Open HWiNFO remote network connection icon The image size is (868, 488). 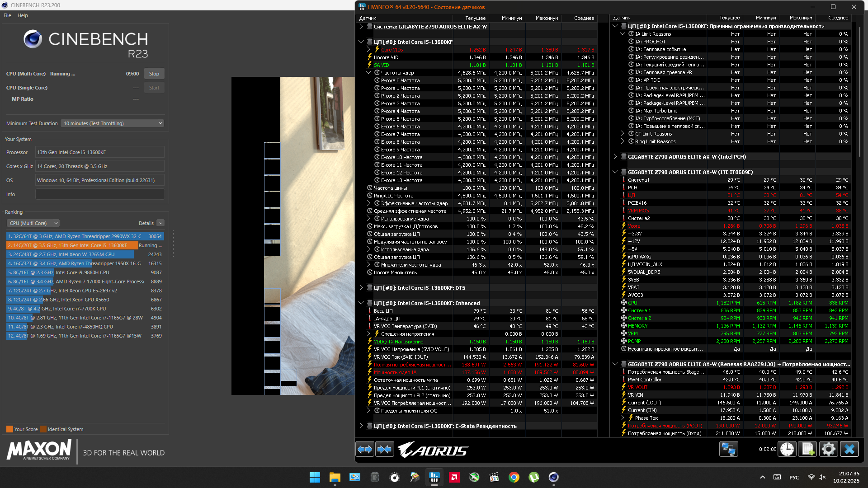728,449
